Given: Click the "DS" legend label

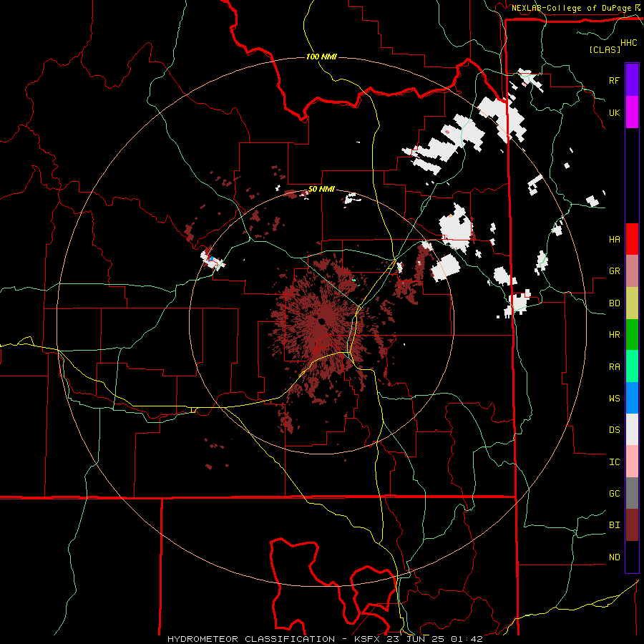Looking at the screenshot, I should 615,430.
